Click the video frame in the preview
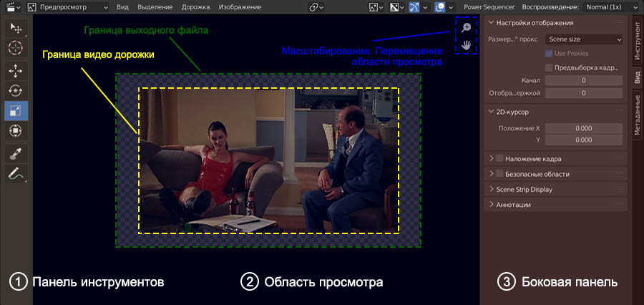The image size is (644, 305). pos(268,160)
